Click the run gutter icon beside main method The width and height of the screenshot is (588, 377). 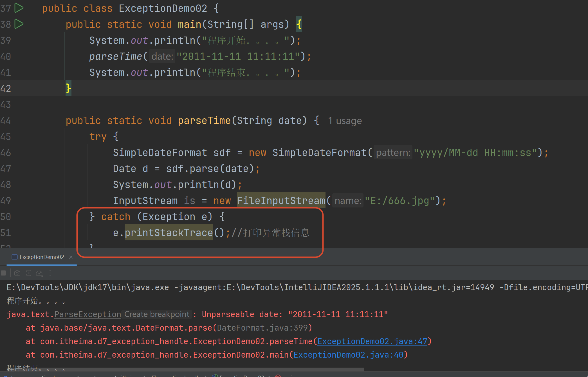(x=19, y=24)
